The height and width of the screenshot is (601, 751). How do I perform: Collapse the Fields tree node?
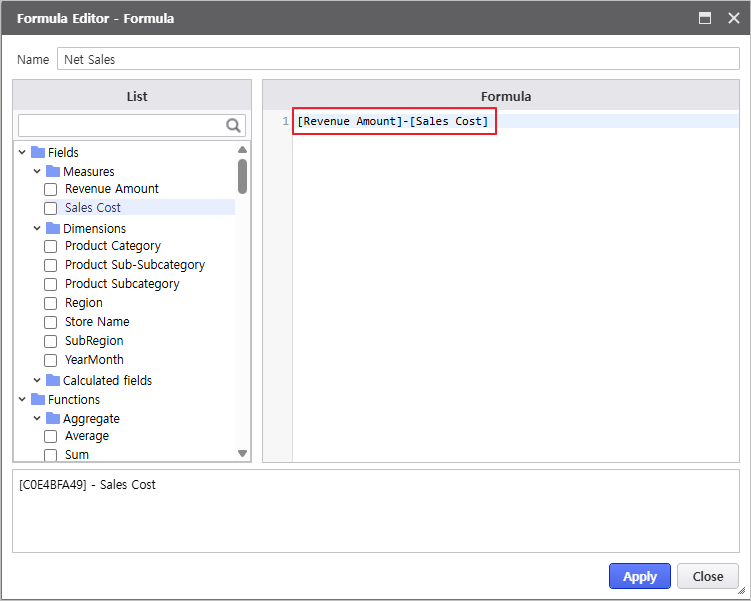pos(22,152)
